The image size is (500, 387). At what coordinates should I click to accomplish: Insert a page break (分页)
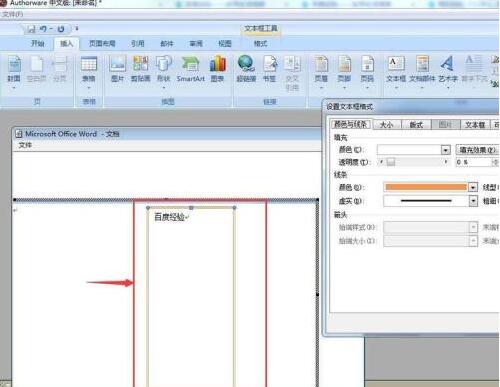point(60,69)
